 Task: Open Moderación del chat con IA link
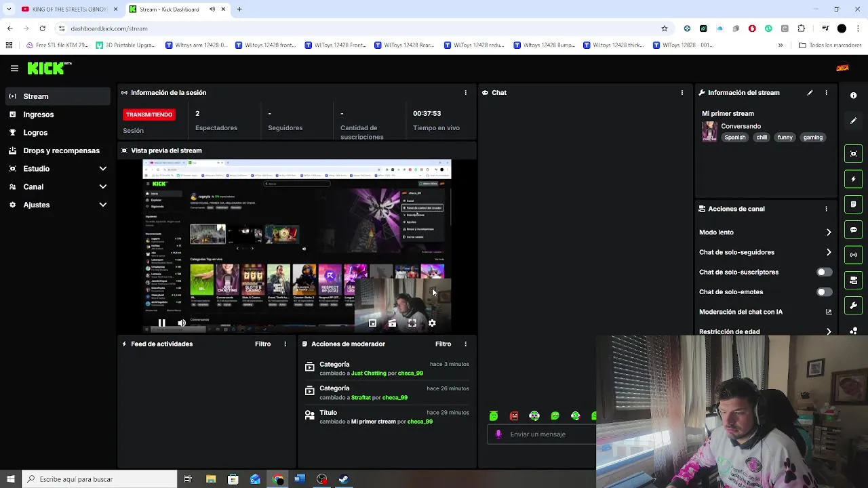[766, 312]
